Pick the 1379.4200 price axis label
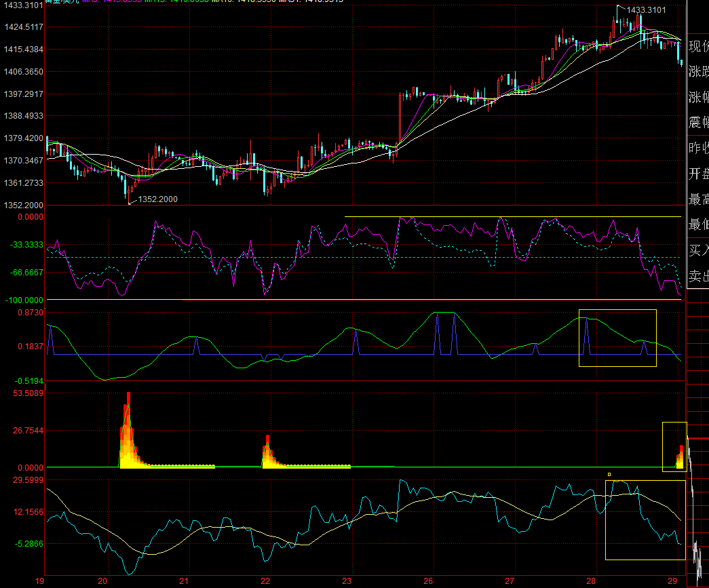 pos(24,138)
